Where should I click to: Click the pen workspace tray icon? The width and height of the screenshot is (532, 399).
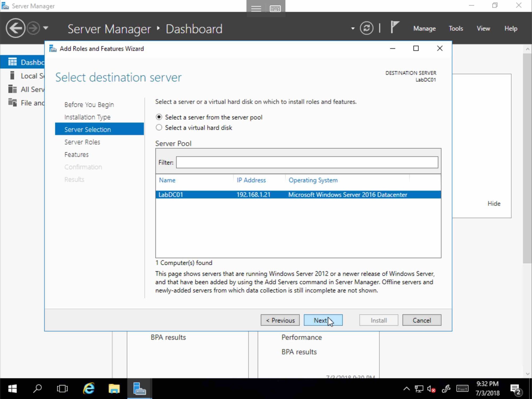[x=446, y=389]
